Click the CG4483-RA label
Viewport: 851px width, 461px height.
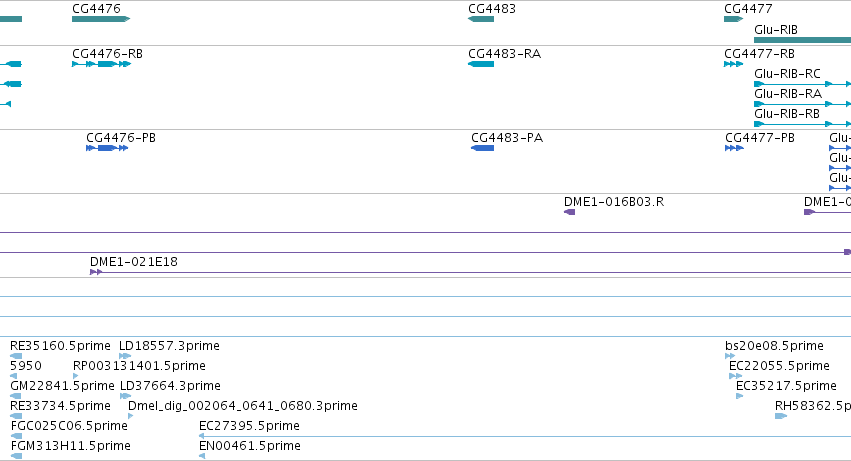tap(505, 54)
